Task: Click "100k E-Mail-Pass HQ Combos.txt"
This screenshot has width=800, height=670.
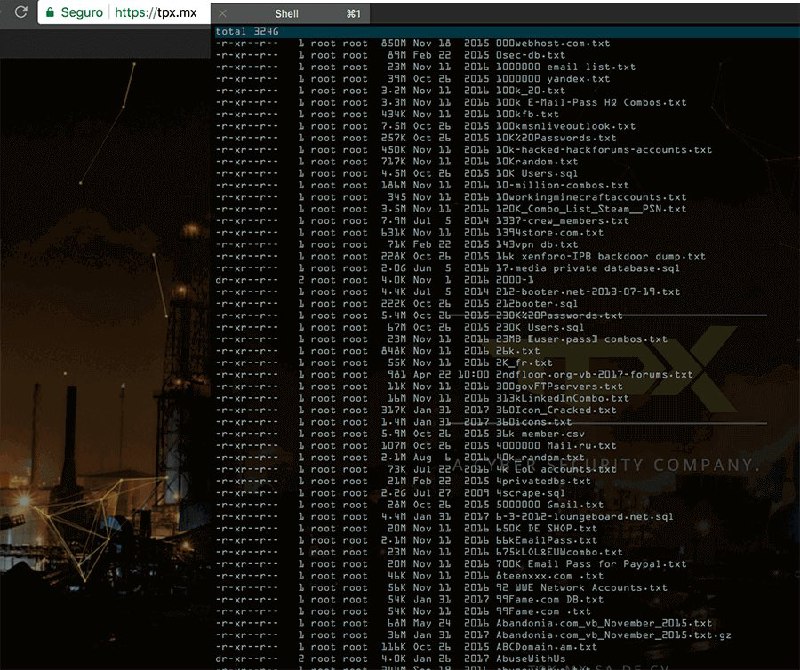Action: pyautogui.click(x=591, y=103)
